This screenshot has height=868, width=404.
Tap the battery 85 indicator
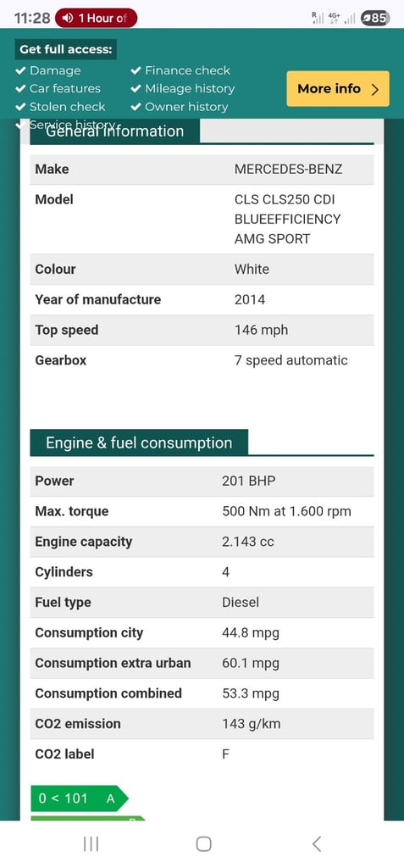[x=374, y=18]
